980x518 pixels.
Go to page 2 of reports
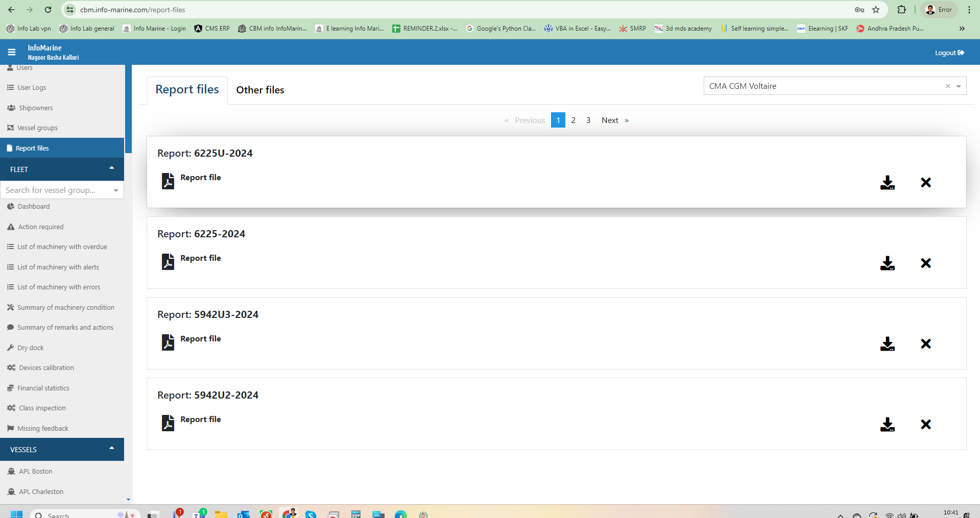point(573,120)
